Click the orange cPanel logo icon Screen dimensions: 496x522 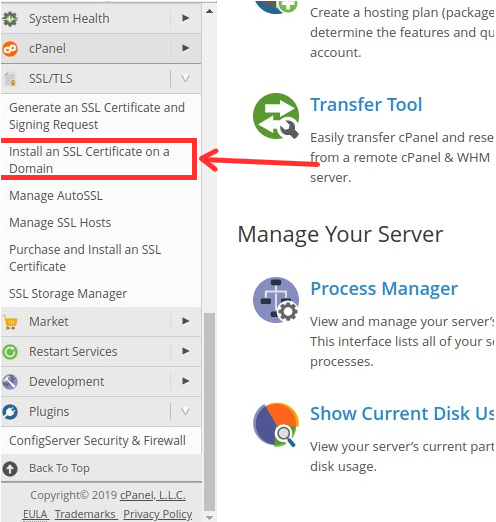point(10,49)
